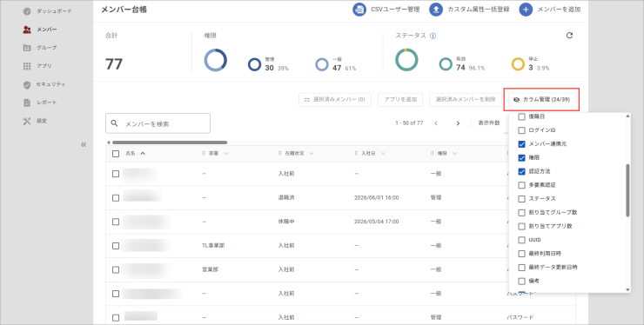Select the checkbox of the 退職済 member row
This screenshot has height=325, width=644.
[116, 198]
